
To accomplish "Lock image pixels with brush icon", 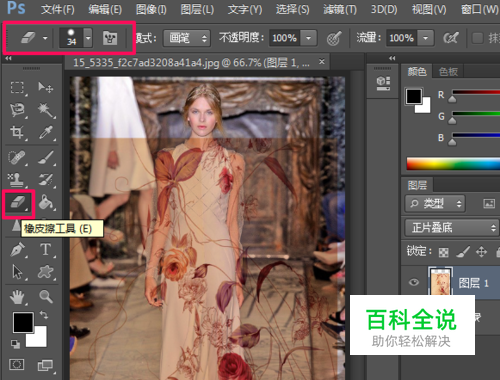I will [463, 252].
